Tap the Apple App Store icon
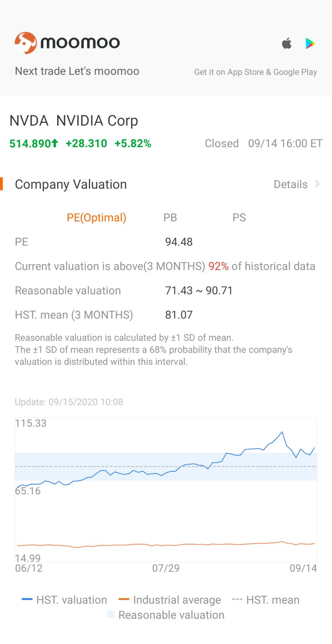This screenshot has height=644, width=332. point(287,43)
